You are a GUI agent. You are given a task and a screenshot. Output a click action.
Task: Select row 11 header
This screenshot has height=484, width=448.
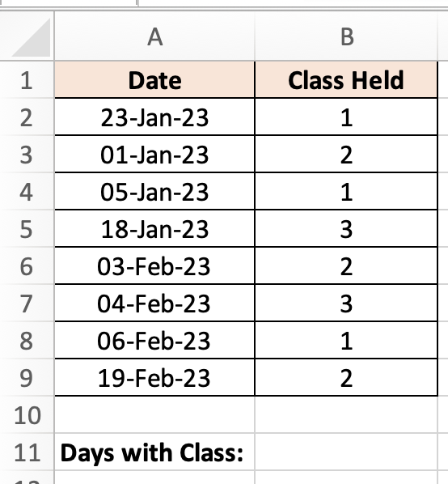pyautogui.click(x=27, y=452)
